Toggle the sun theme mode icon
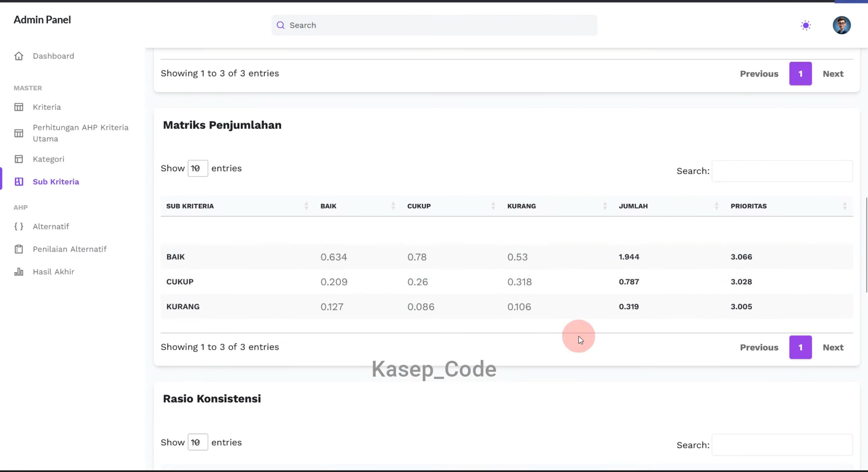This screenshot has height=472, width=868. pyautogui.click(x=806, y=25)
